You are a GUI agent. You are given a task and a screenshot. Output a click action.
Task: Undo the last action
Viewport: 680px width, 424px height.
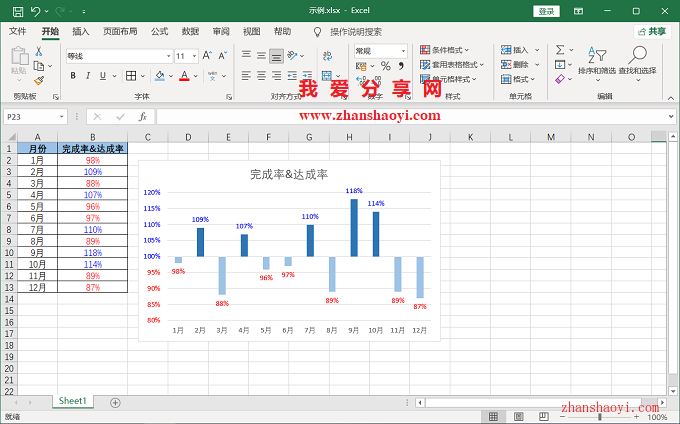tap(36, 11)
